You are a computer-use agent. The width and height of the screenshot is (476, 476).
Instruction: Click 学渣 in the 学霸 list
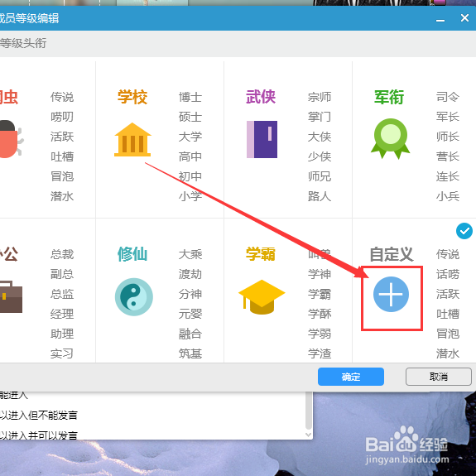click(x=320, y=353)
